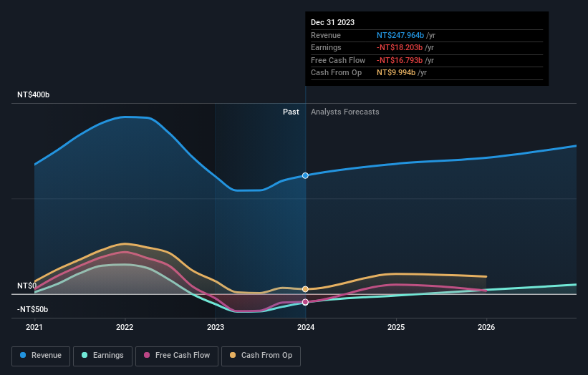Click the Cash From Op label in tooltip
This screenshot has width=588, height=375.
pyautogui.click(x=336, y=73)
